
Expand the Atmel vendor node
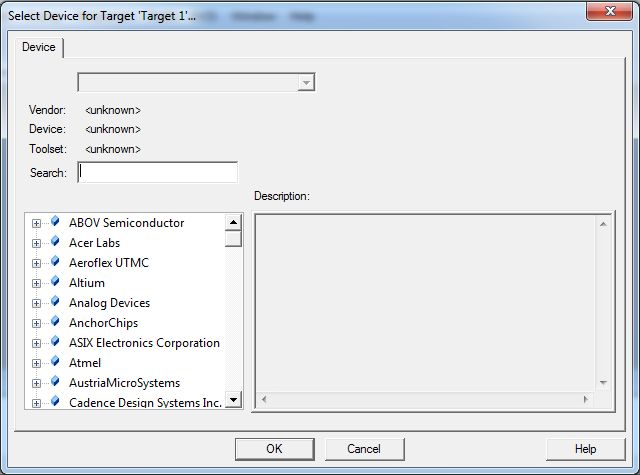tap(37, 364)
